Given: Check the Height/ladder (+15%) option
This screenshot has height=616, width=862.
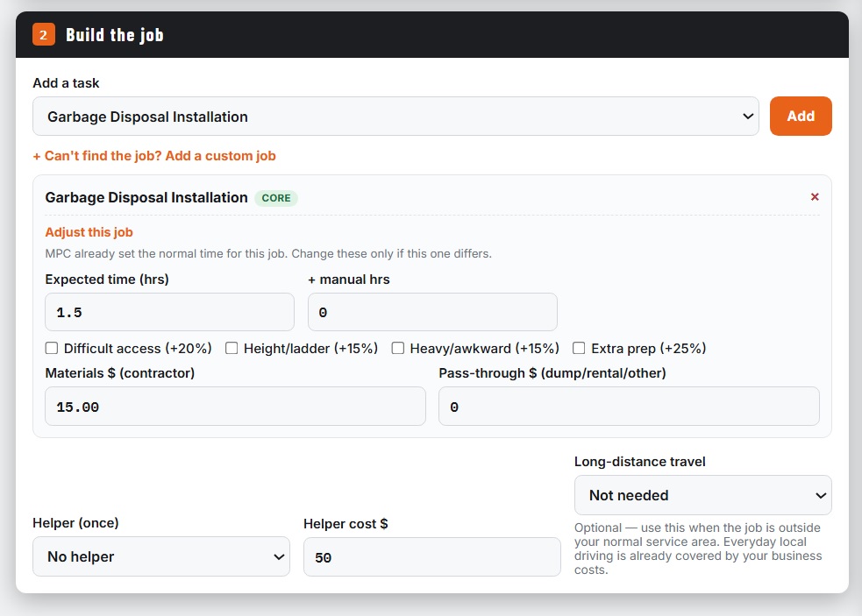Looking at the screenshot, I should (x=232, y=349).
